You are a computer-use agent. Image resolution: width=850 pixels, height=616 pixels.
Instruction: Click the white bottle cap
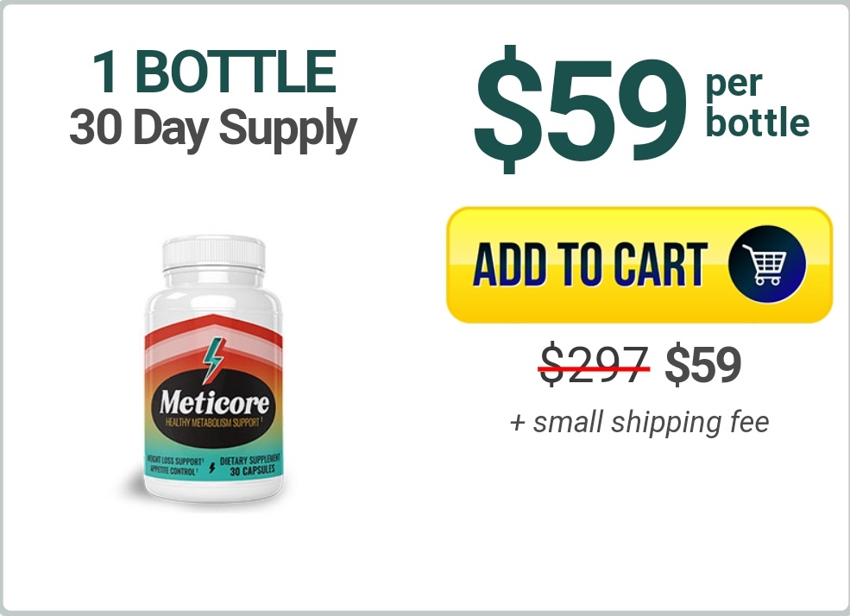[214, 253]
